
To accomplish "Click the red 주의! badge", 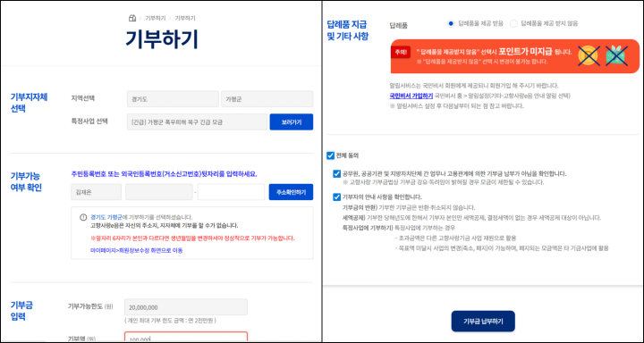I will tap(401, 52).
